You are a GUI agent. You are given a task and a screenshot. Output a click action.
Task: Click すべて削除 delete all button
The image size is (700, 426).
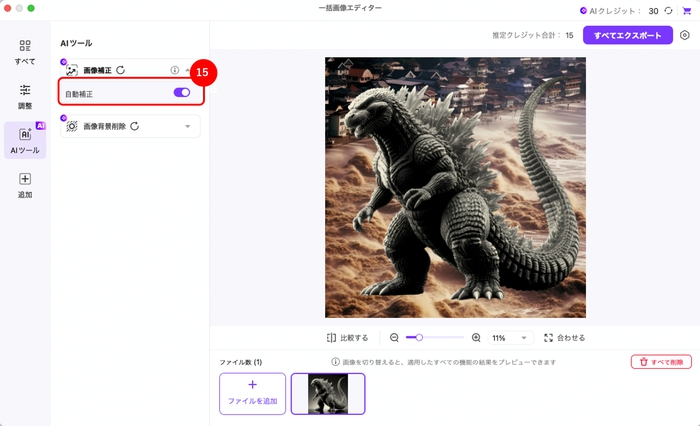click(x=661, y=362)
